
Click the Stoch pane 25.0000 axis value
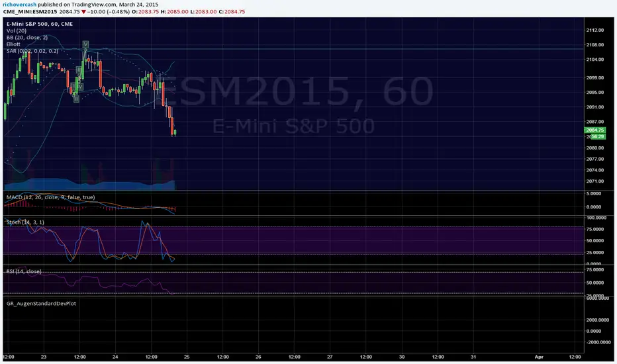[x=595, y=253]
